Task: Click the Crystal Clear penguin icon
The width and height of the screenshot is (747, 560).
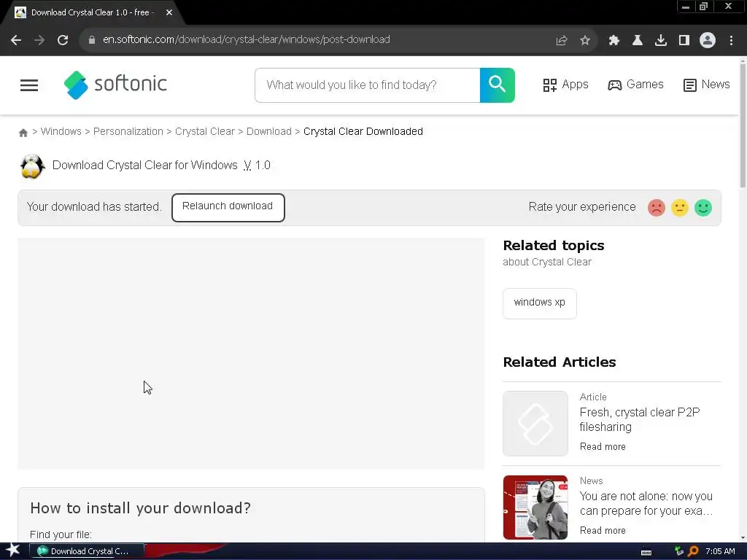Action: [x=32, y=166]
